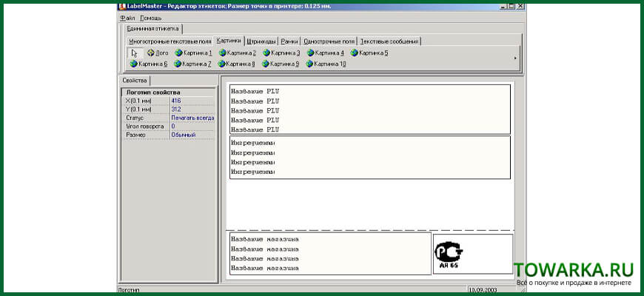The image size is (644, 296).
Task: Select the Ингредиенты text block
Action: tap(369, 157)
